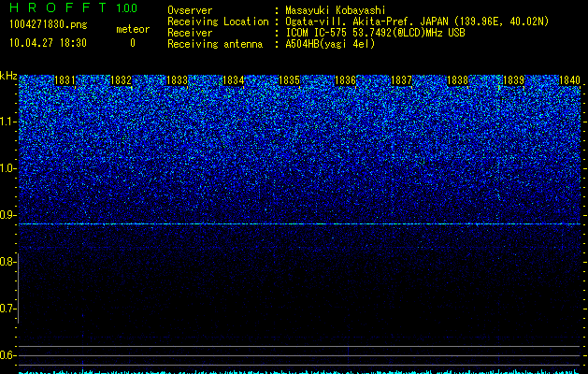Click the date stamp 10.04.27 18:30
Viewport: 588px width, 374px height.
[48, 43]
